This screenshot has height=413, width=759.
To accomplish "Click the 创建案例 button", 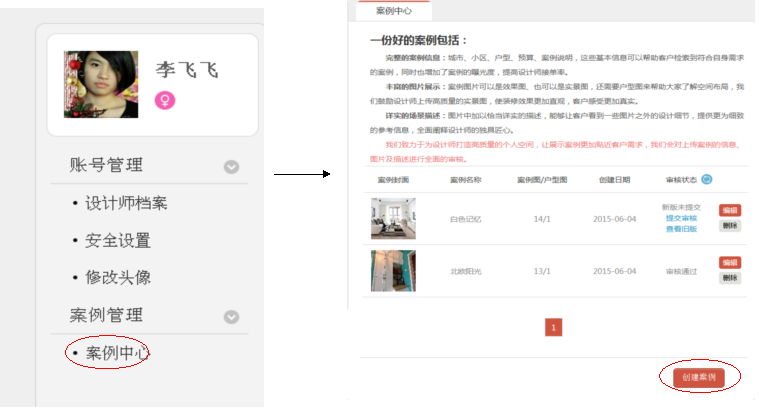I will (699, 377).
